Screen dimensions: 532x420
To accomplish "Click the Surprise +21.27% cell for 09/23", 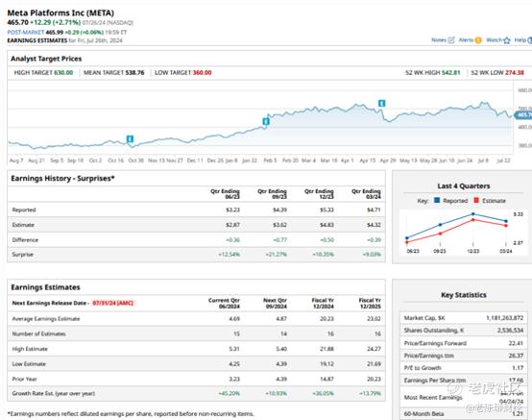I will [x=277, y=255].
